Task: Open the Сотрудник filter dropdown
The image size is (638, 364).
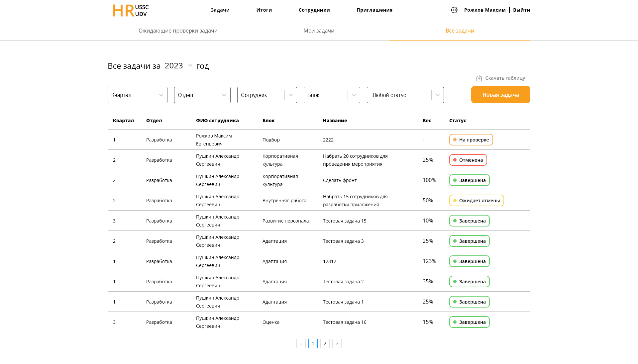Action: click(x=267, y=95)
